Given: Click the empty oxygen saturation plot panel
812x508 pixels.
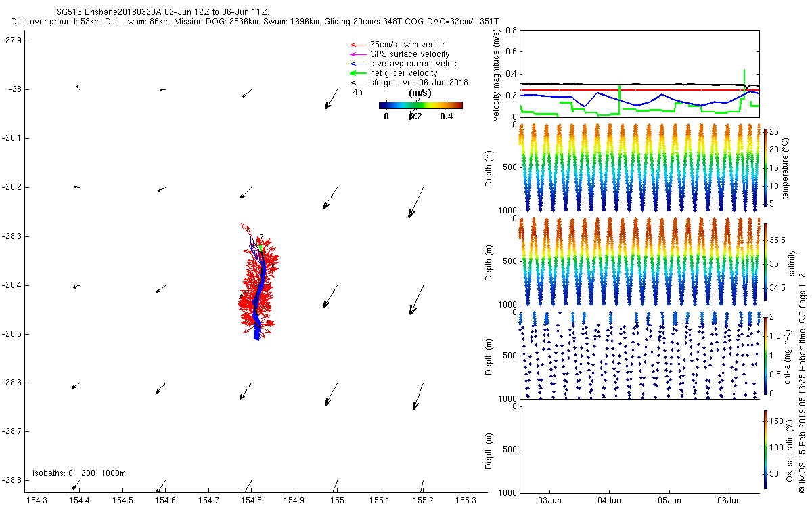Looking at the screenshot, I should click(639, 449).
